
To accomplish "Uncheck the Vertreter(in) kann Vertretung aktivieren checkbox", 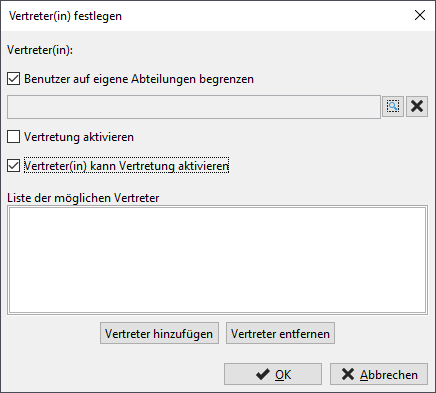I will coord(13,166).
